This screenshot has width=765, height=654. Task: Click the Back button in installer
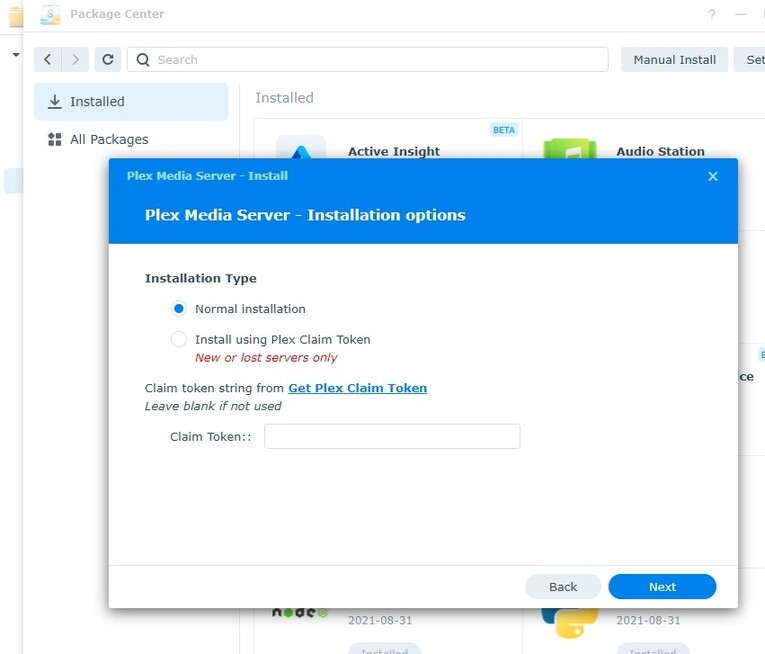(x=563, y=587)
